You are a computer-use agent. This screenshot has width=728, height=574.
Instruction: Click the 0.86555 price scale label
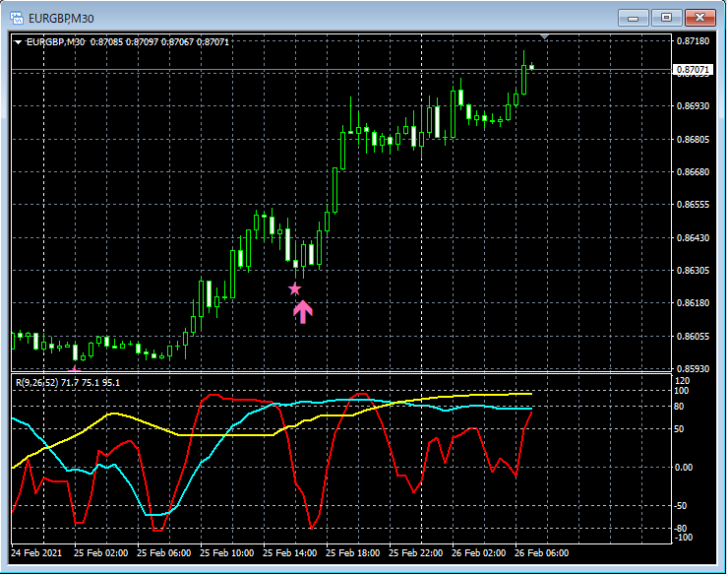693,205
